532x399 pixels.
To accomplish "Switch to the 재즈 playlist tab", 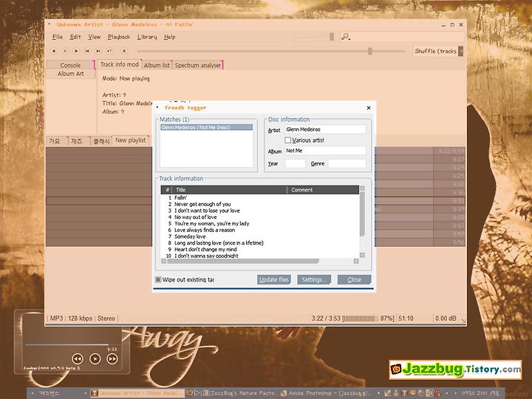I will [x=77, y=141].
